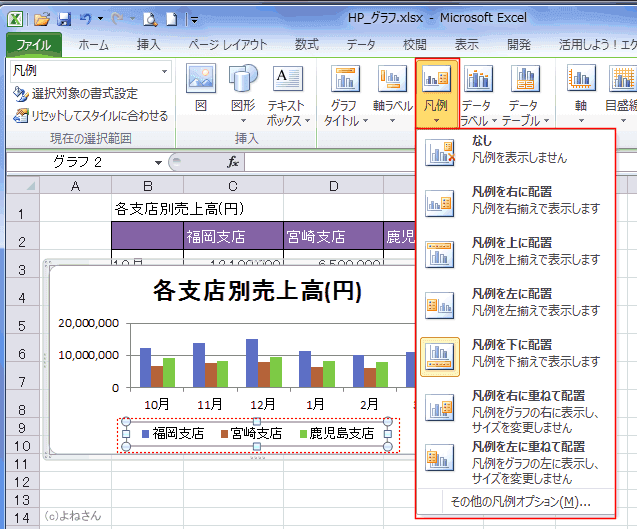Viewport: 637px width, 529px height.
Task: Select なし to hide the legend
Action: point(515,152)
